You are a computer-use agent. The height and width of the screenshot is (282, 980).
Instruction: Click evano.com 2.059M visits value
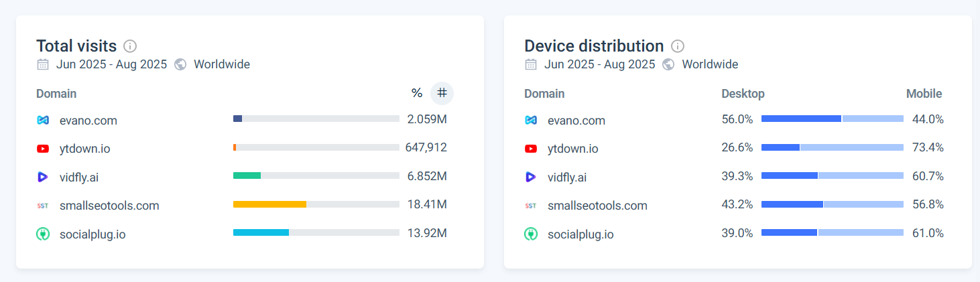426,121
